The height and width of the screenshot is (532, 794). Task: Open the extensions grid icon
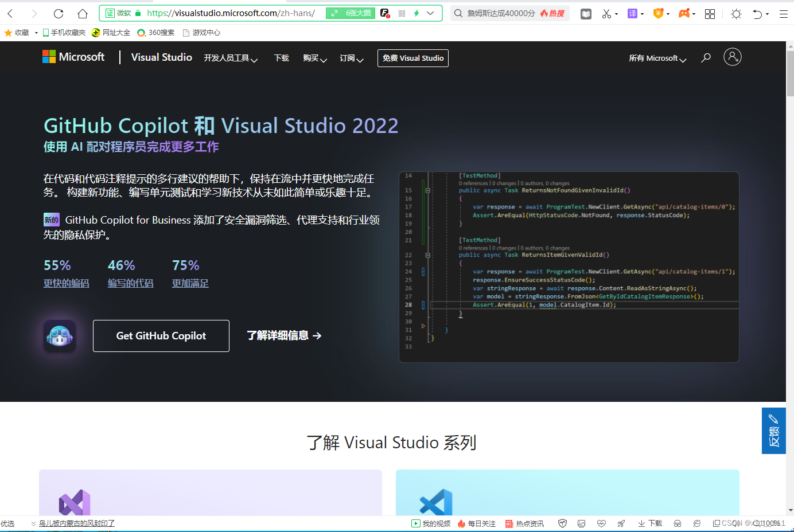pos(710,14)
